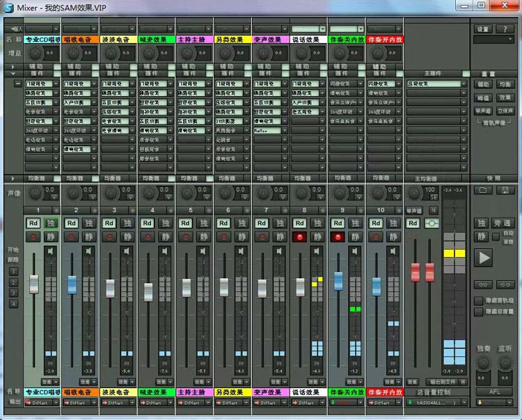The image size is (522, 420).
Task: Toggle solo 独 on channel 2
Action: pyautogui.click(x=89, y=223)
